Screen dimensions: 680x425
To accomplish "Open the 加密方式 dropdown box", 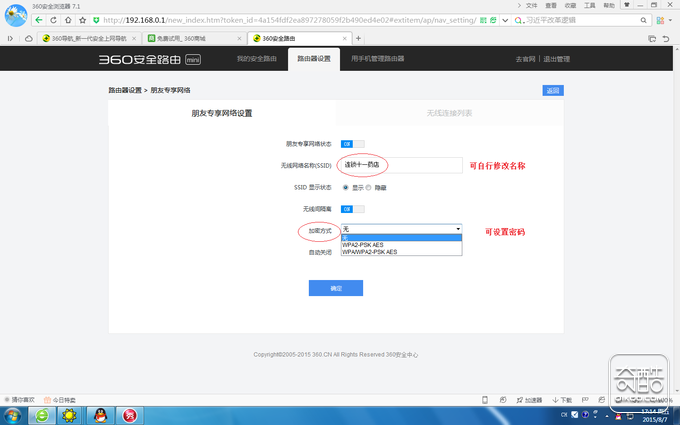I will [x=402, y=229].
